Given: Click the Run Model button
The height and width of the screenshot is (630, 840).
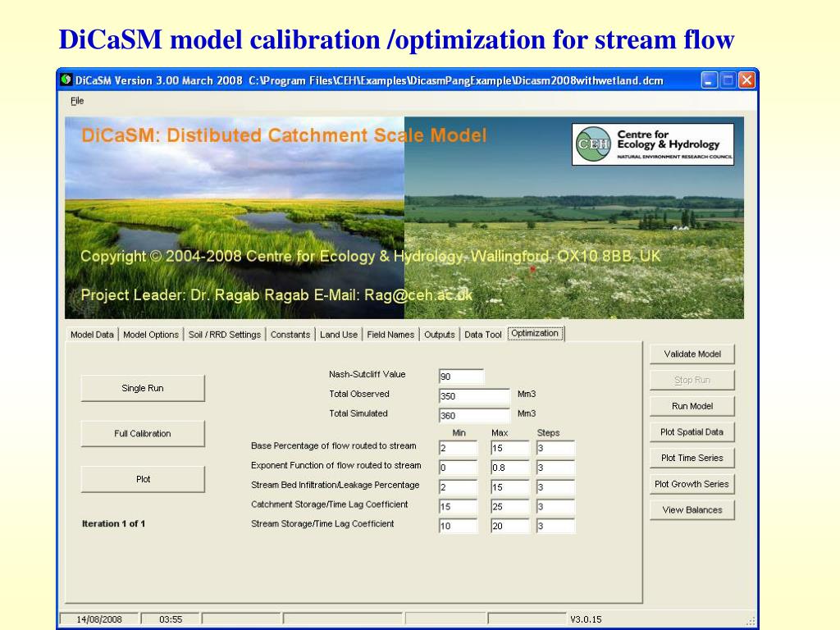Looking at the screenshot, I should tap(692, 406).
